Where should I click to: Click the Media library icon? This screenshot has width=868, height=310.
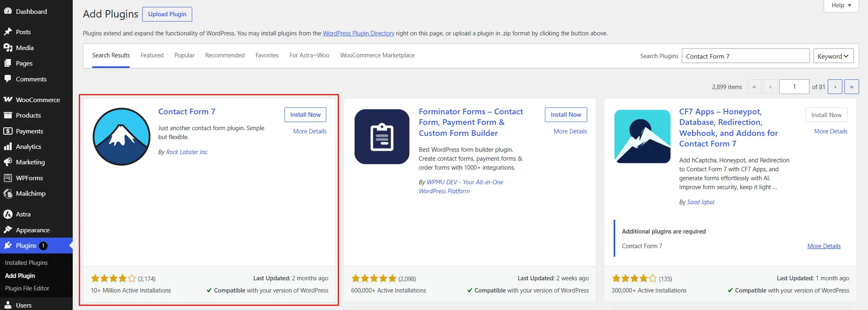[x=8, y=48]
